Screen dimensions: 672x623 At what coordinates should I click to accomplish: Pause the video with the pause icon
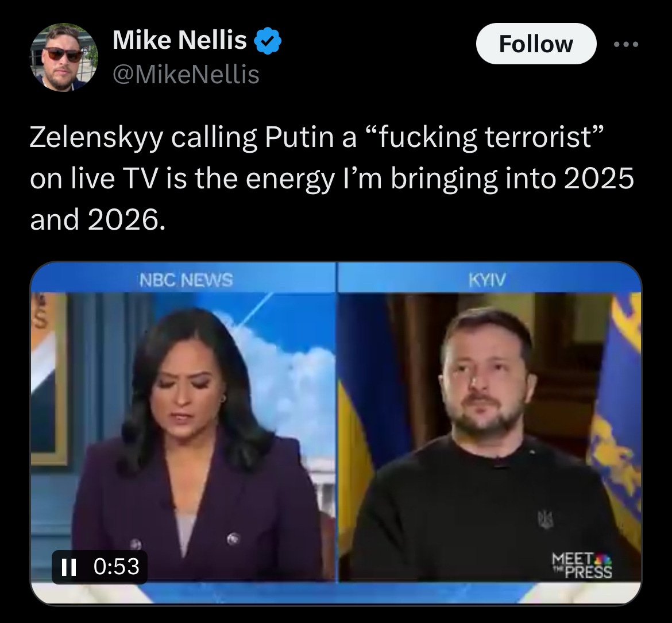point(68,567)
